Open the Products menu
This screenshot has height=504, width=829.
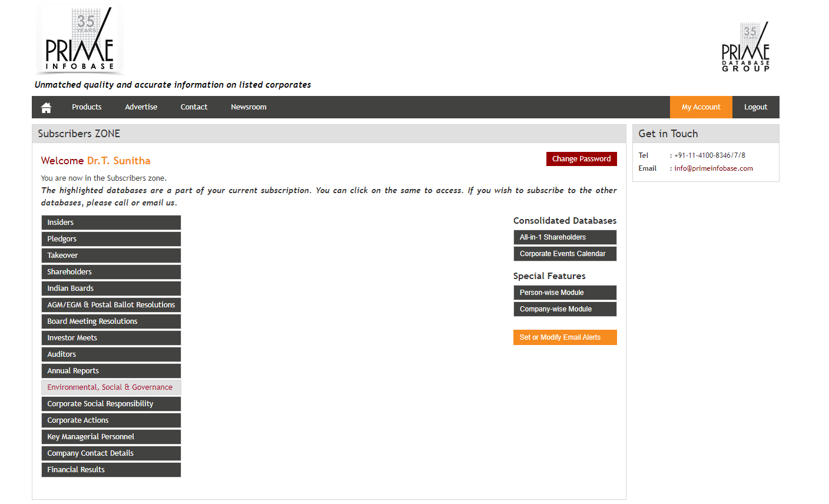[x=87, y=107]
